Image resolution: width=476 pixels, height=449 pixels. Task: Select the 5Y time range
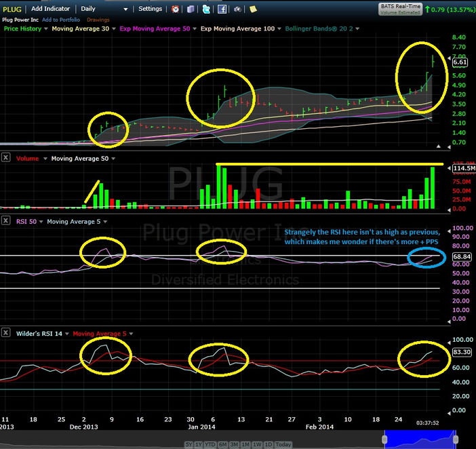[189, 444]
